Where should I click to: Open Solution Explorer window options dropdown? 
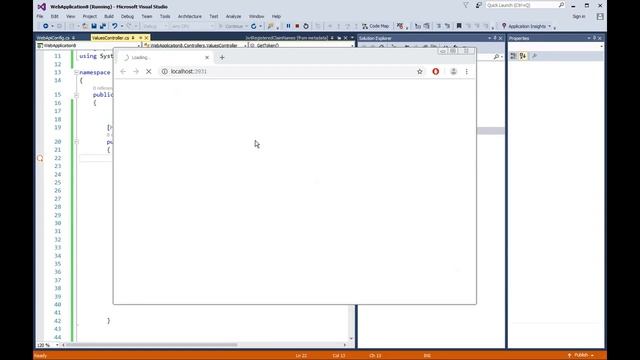click(489, 38)
